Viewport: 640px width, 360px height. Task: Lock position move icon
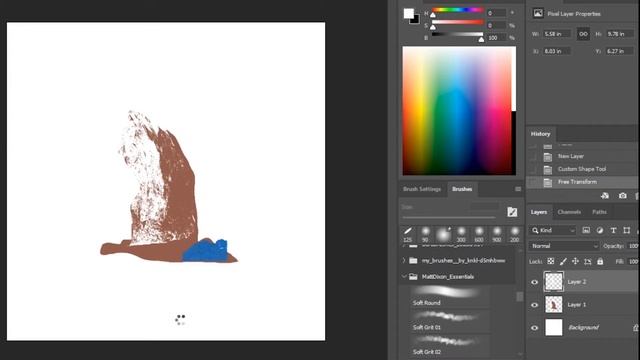click(575, 261)
